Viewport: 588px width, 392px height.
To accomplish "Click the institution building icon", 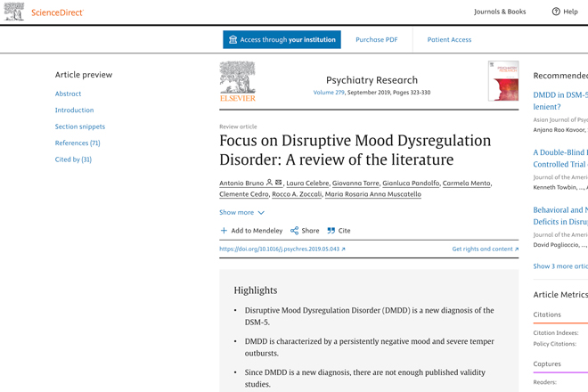I will pos(233,39).
